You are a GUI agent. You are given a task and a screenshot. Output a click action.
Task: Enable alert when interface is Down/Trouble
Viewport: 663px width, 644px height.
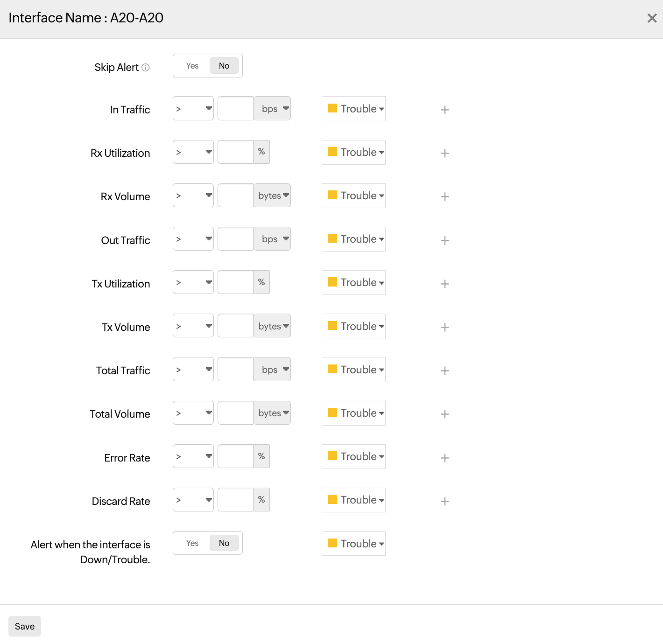tap(192, 543)
